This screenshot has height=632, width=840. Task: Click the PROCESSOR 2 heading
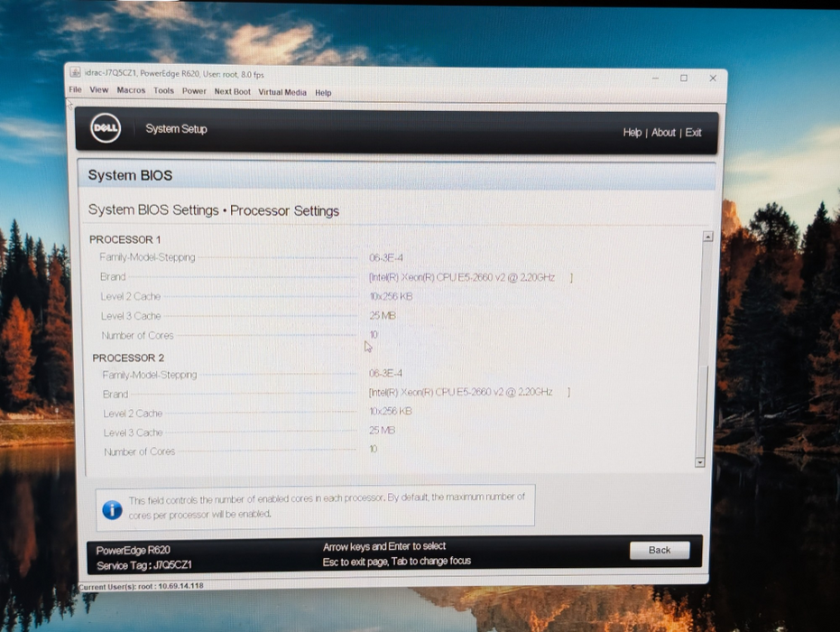click(x=128, y=358)
